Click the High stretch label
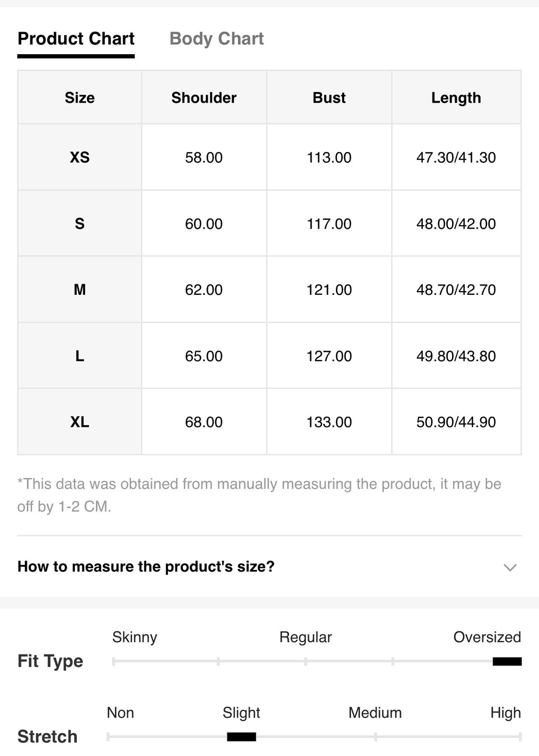 click(505, 713)
